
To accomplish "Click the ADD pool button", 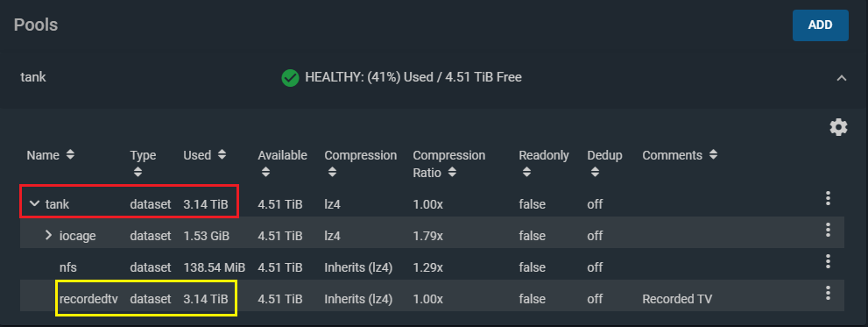I will [821, 25].
